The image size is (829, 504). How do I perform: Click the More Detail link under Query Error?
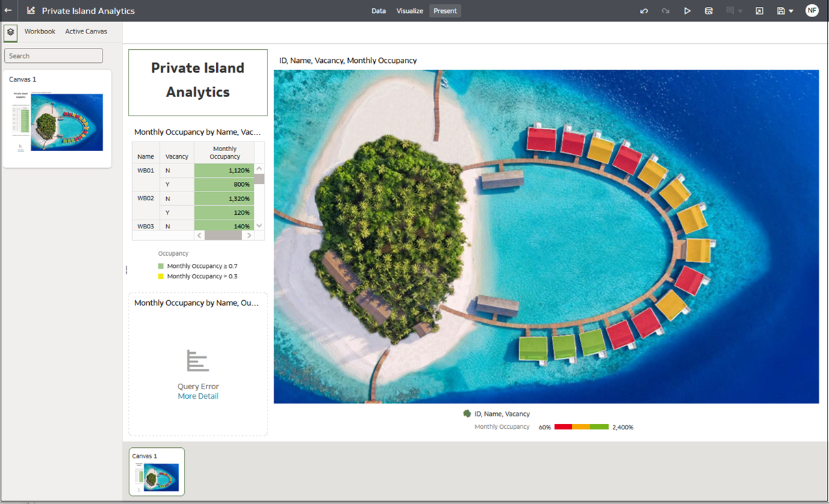198,396
